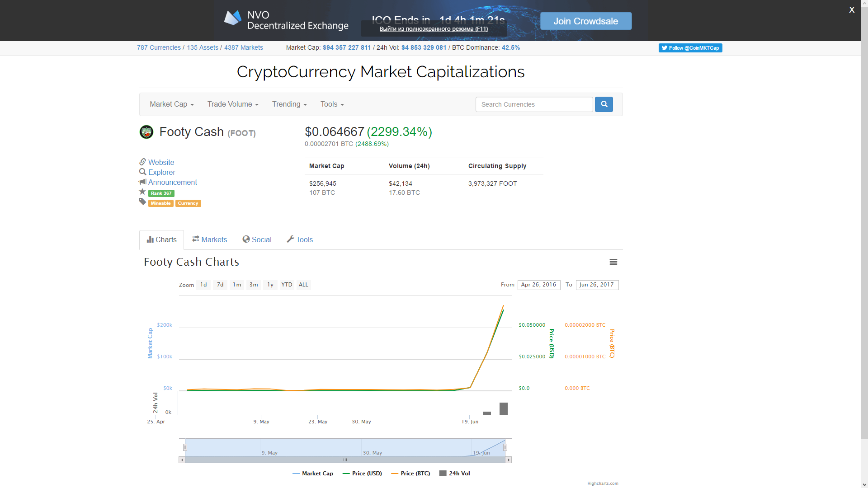Open the Website link
This screenshot has height=488, width=868.
point(161,162)
